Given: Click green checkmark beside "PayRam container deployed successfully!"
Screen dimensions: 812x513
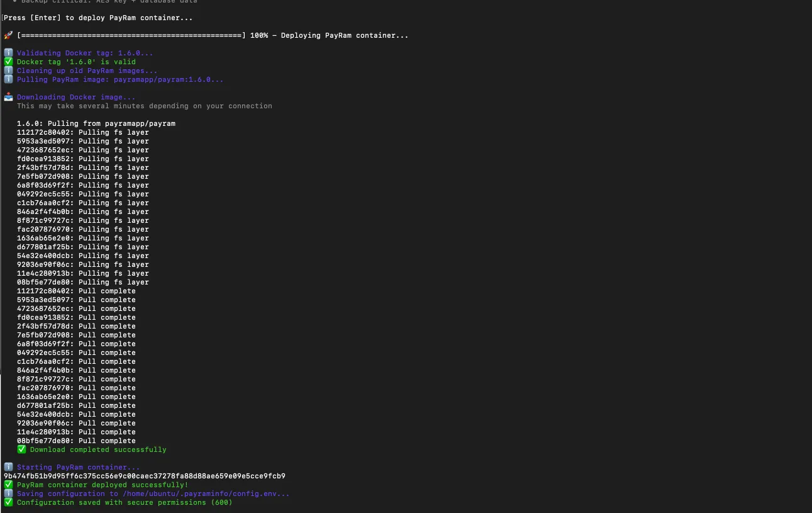Looking at the screenshot, I should pyautogui.click(x=8, y=485).
